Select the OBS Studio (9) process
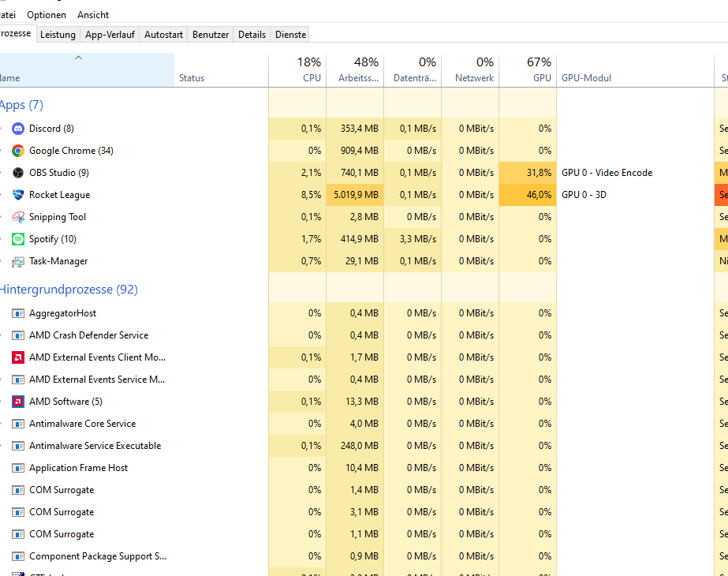The height and width of the screenshot is (576, 728). [59, 173]
